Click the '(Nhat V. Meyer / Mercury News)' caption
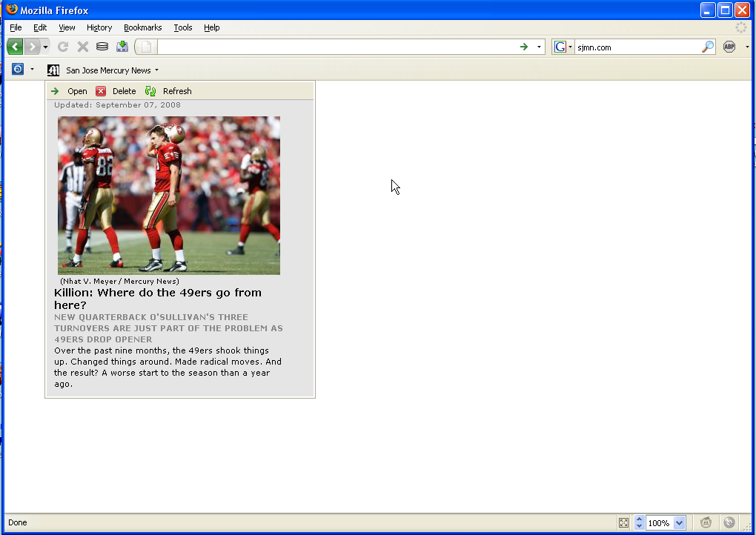Image resolution: width=756 pixels, height=535 pixels. [119, 281]
